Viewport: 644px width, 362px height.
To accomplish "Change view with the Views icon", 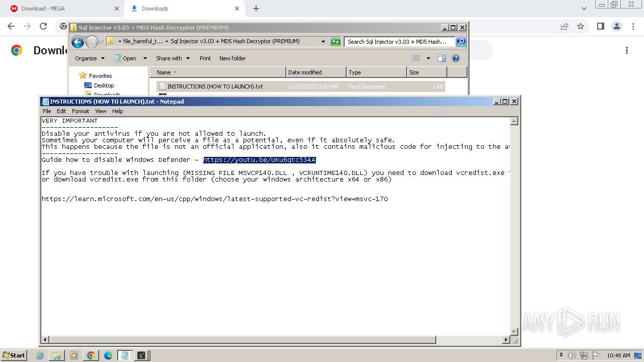I will (416, 58).
